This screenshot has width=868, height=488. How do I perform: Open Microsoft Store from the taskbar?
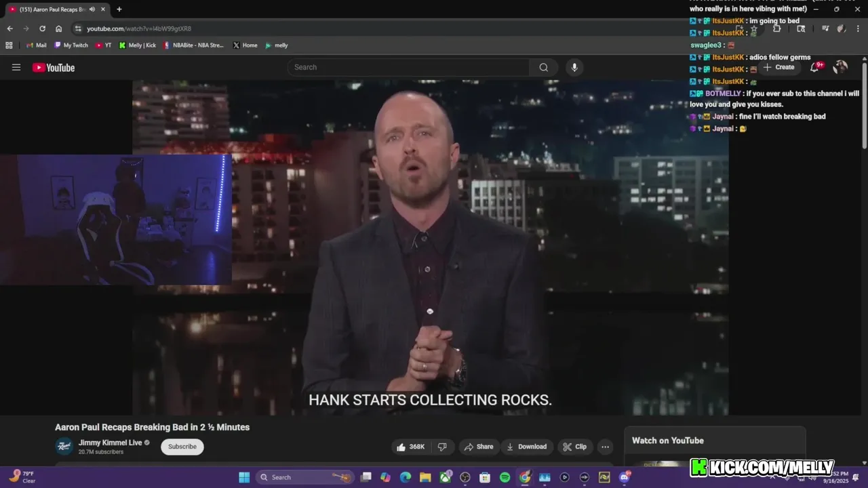pos(485,477)
